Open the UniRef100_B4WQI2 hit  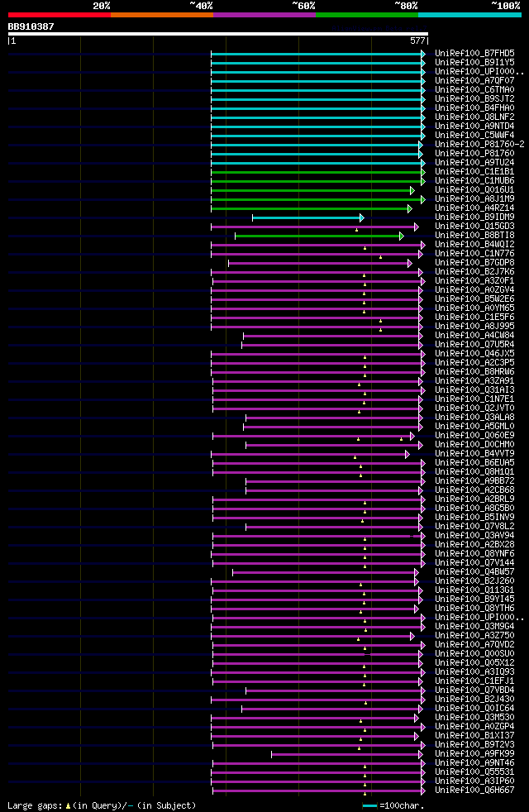tap(474, 245)
